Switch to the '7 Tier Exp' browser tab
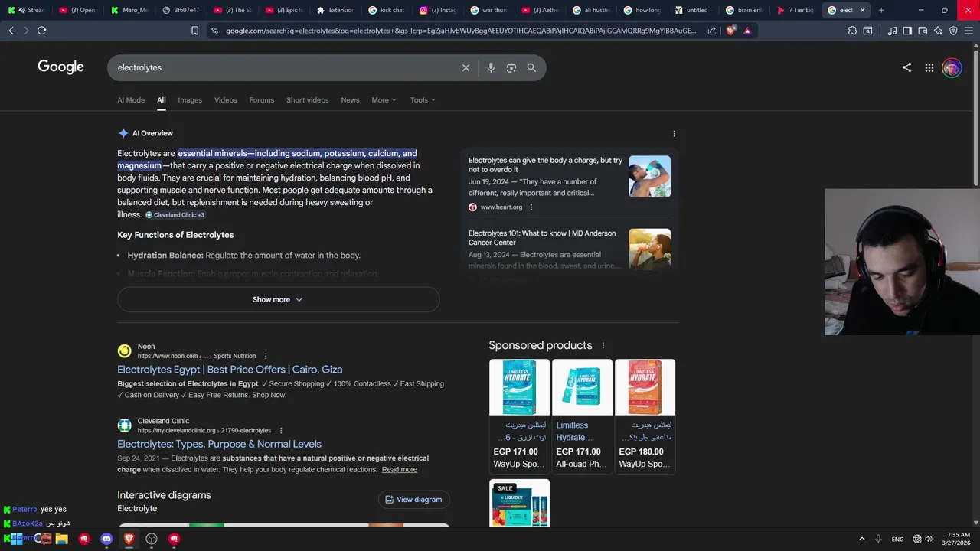Screen dimensions: 980x551 click(795, 10)
